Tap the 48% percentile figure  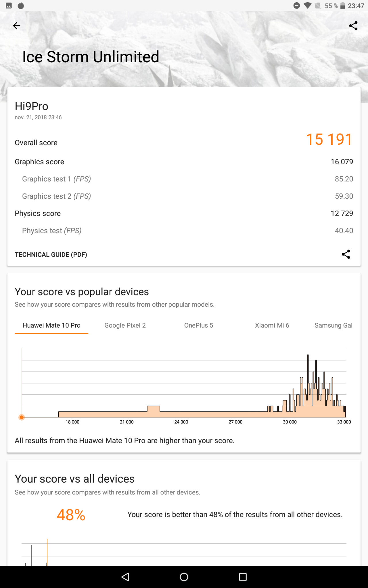(x=71, y=515)
